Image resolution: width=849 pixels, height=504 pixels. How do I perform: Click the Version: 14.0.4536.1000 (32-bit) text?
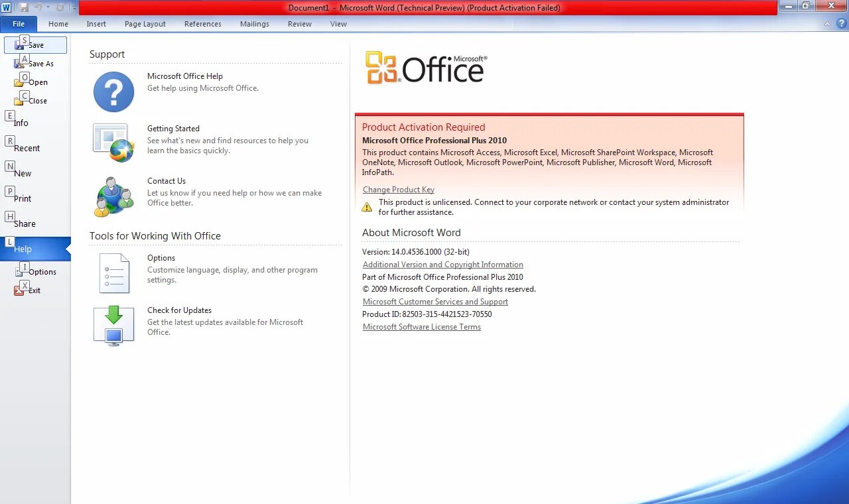[416, 252]
